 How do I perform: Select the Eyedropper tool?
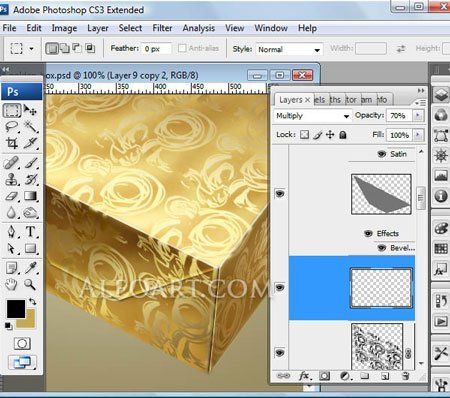30,268
